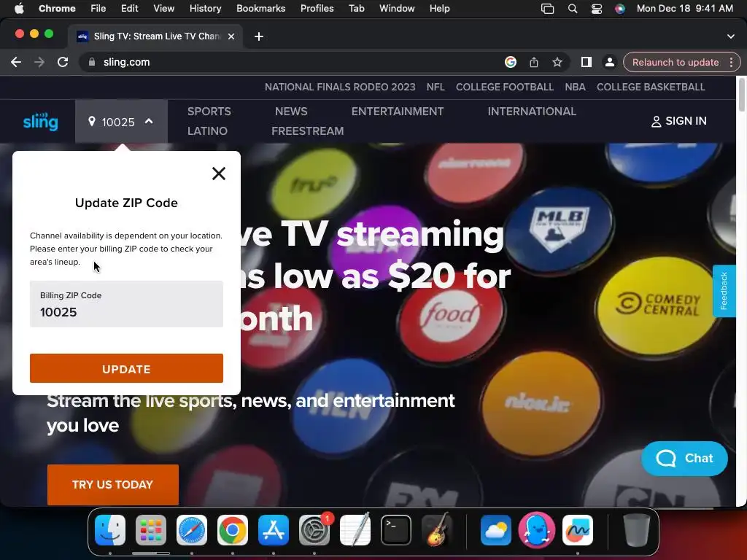Viewport: 747px width, 560px height.
Task: Open the FREESTREAM navigation link
Action: click(x=308, y=131)
